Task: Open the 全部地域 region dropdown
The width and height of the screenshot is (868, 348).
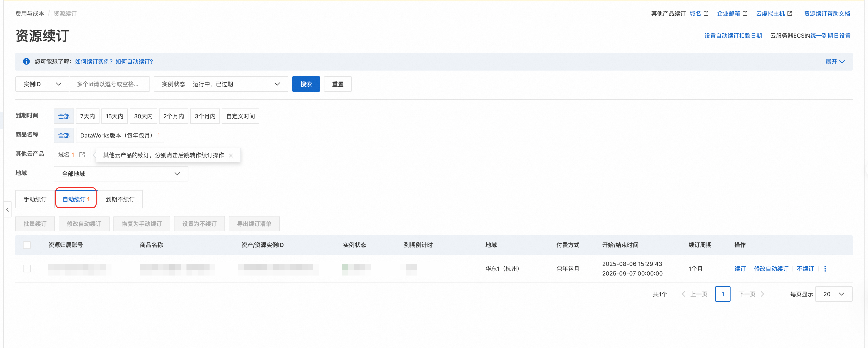Action: (x=121, y=174)
